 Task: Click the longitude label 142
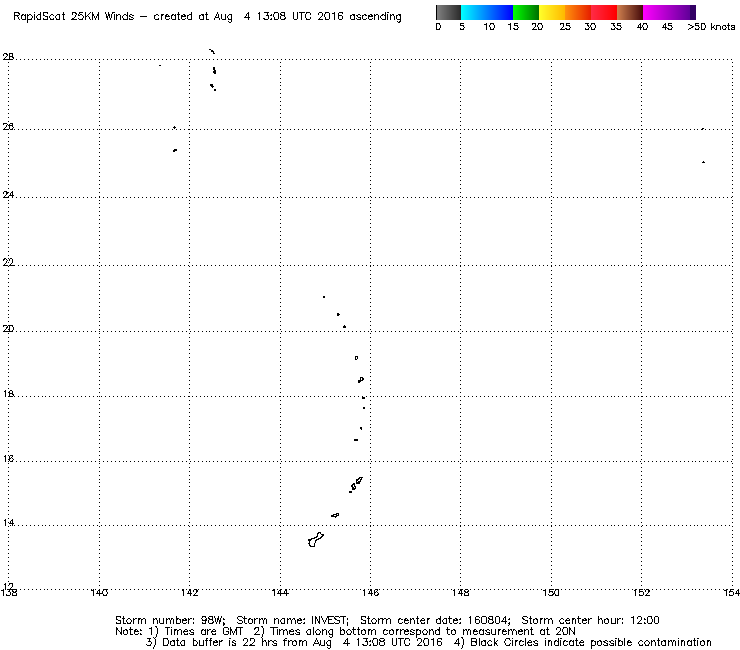pos(190,592)
